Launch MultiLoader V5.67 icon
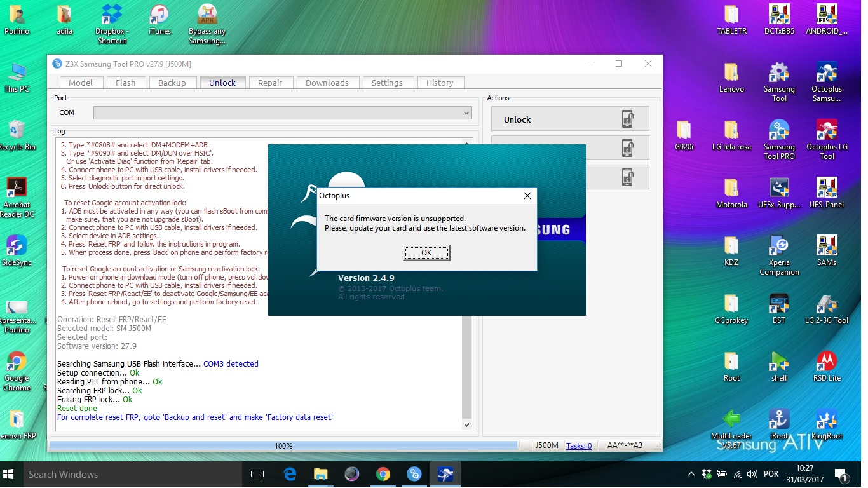 click(x=731, y=430)
